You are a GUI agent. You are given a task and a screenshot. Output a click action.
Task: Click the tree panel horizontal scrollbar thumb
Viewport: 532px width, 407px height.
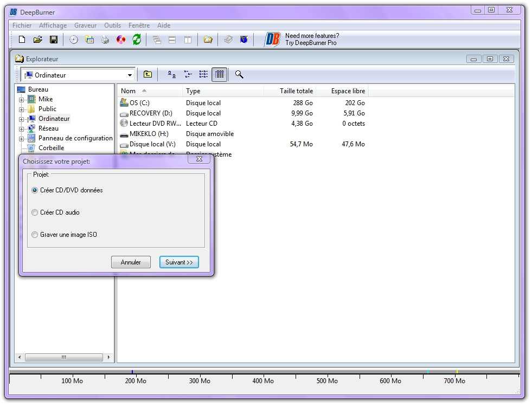tap(64, 358)
